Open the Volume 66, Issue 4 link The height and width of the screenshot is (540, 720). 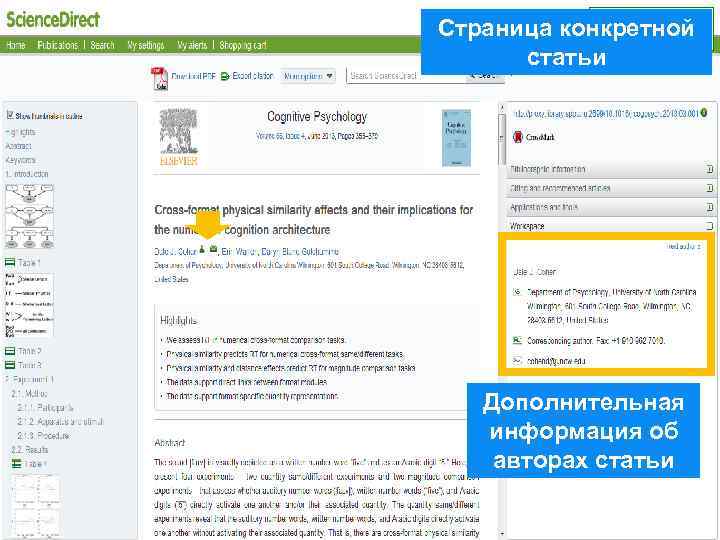(282, 136)
